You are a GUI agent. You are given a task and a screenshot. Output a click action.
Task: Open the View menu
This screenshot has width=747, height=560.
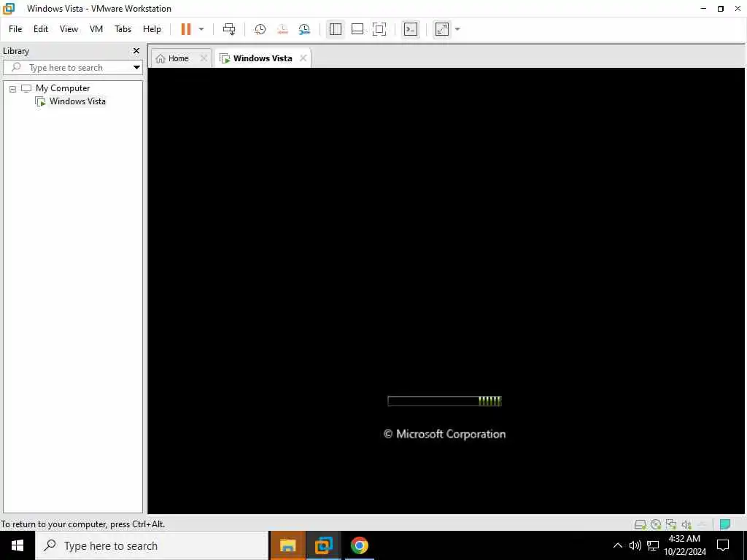pos(69,29)
